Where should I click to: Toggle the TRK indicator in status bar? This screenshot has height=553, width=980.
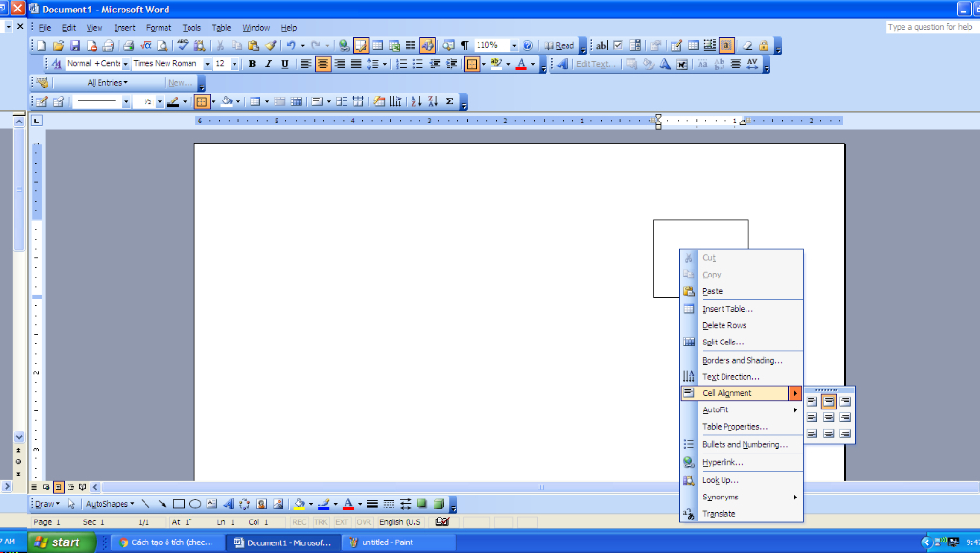(x=322, y=522)
